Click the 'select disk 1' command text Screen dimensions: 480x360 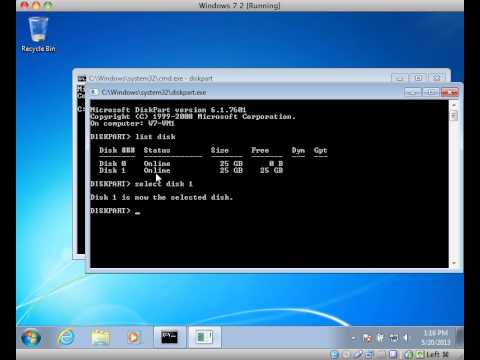(164, 184)
